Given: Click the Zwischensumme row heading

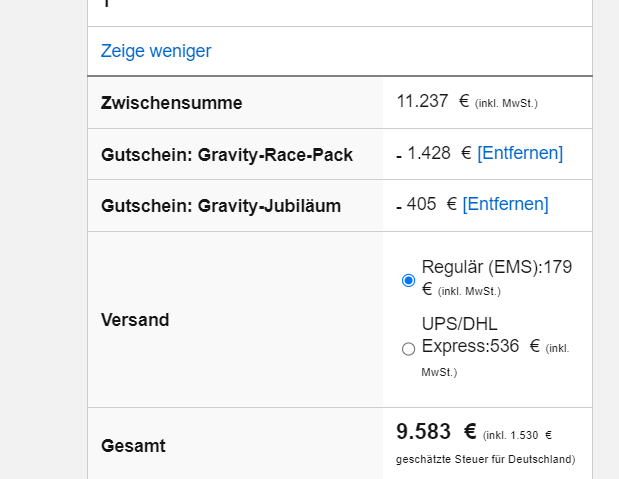Looking at the screenshot, I should coord(171,103).
